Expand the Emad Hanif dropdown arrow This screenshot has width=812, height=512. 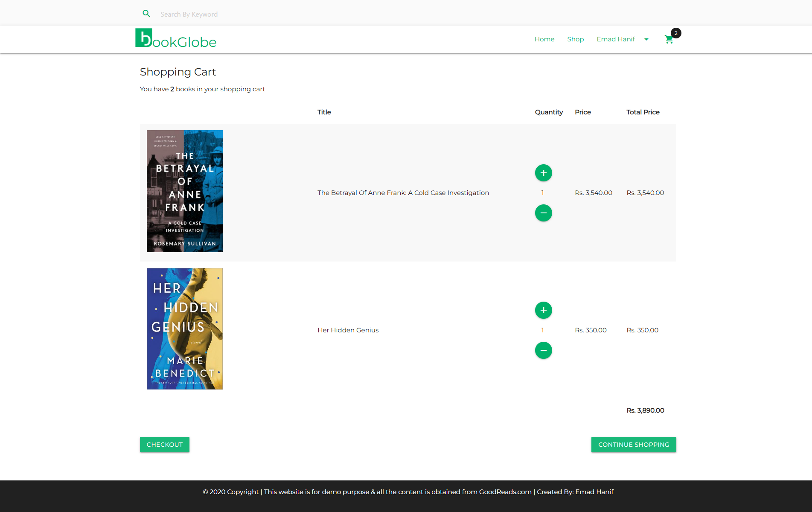click(x=646, y=39)
